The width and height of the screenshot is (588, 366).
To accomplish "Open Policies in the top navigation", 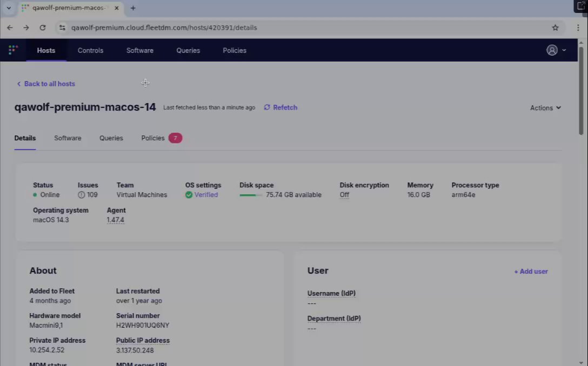I will (235, 51).
